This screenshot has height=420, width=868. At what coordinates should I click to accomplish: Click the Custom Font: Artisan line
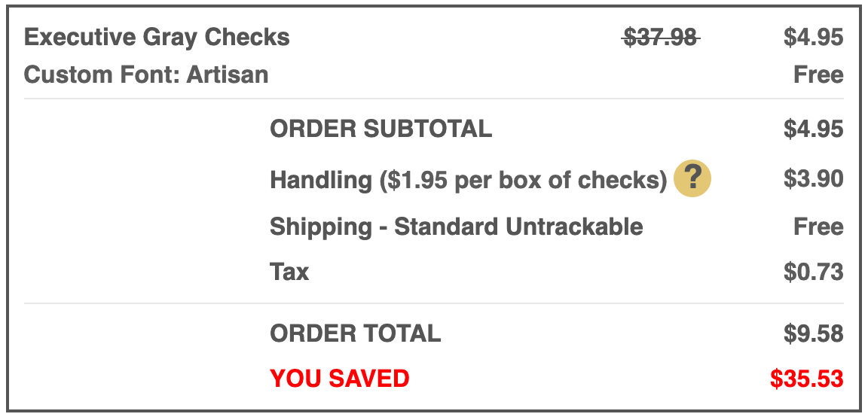146,75
